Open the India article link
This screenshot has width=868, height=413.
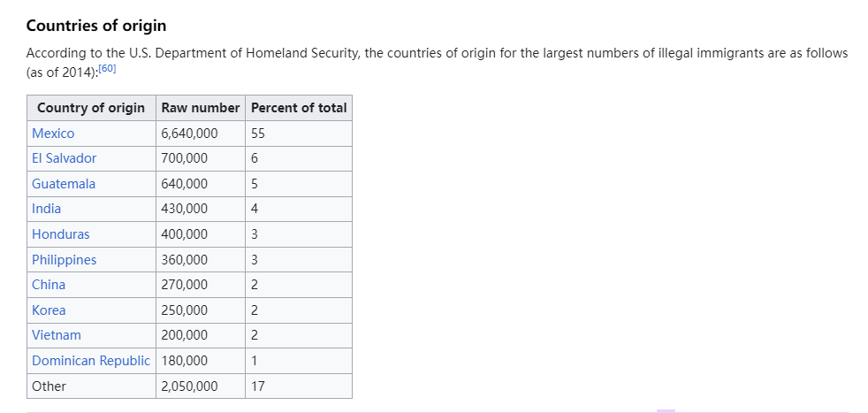(47, 209)
